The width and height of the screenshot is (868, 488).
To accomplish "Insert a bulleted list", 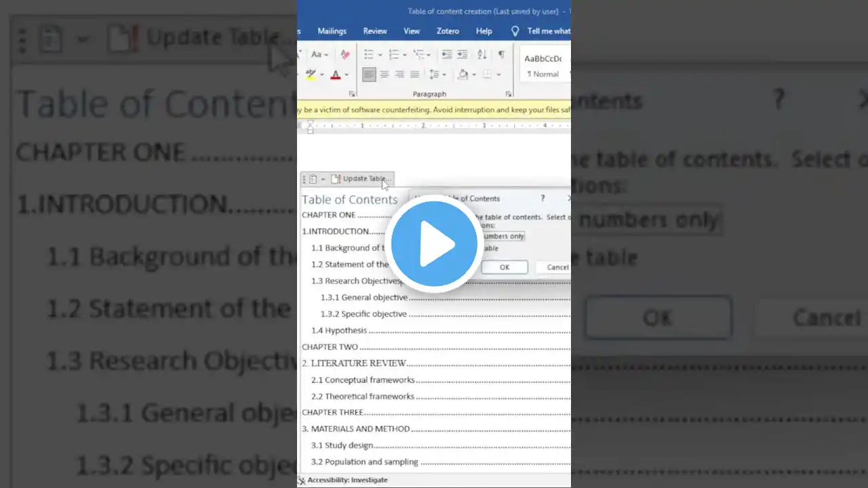I will coord(368,54).
